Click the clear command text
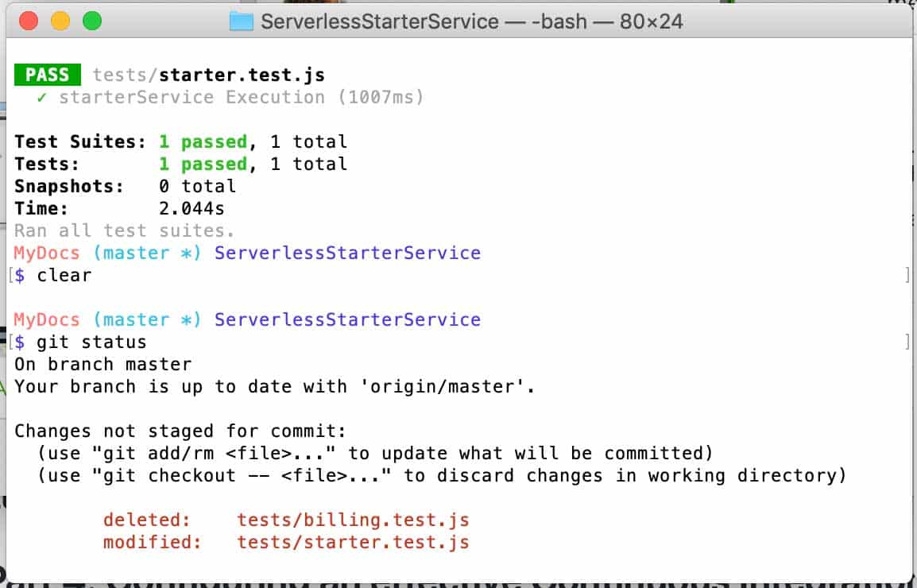This screenshot has height=588, width=917. point(64,275)
